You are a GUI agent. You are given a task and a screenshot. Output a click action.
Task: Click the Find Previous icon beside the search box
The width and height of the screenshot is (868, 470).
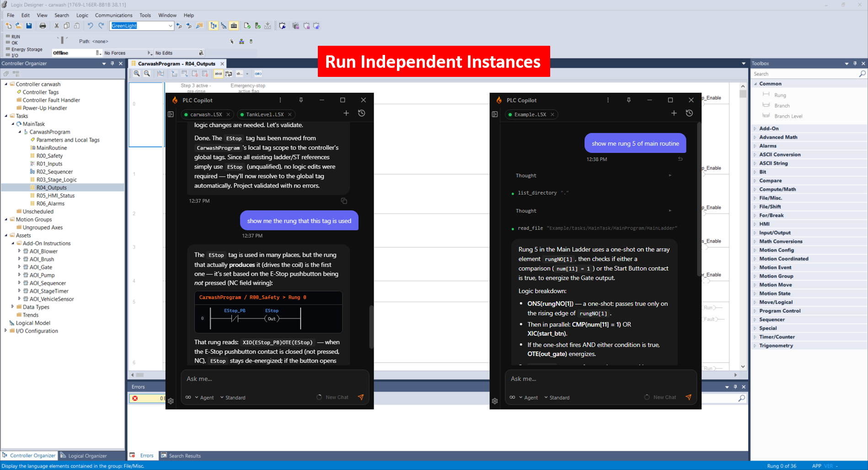(179, 26)
